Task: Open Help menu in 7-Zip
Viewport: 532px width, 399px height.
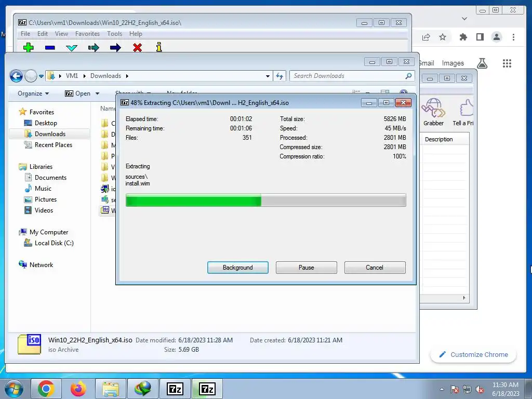Action: [x=136, y=34]
